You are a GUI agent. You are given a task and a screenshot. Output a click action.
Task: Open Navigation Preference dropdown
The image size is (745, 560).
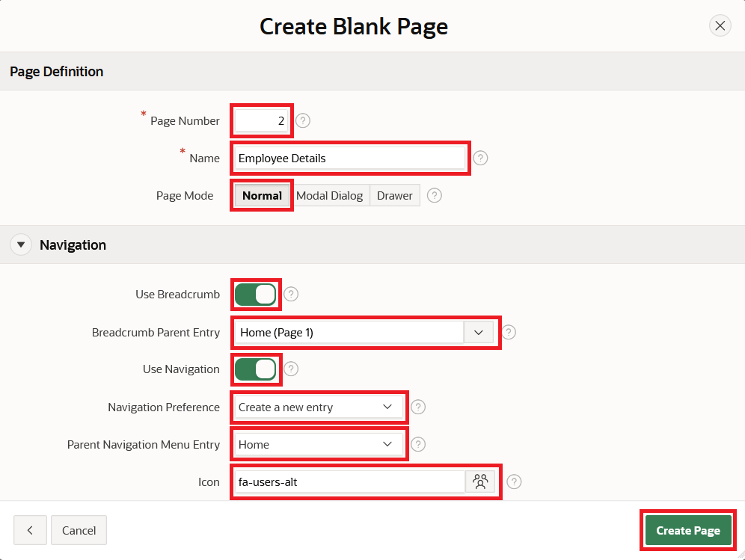(319, 407)
